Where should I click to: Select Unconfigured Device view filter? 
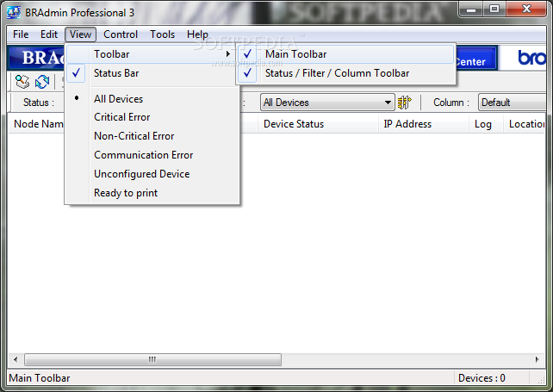coord(152,174)
